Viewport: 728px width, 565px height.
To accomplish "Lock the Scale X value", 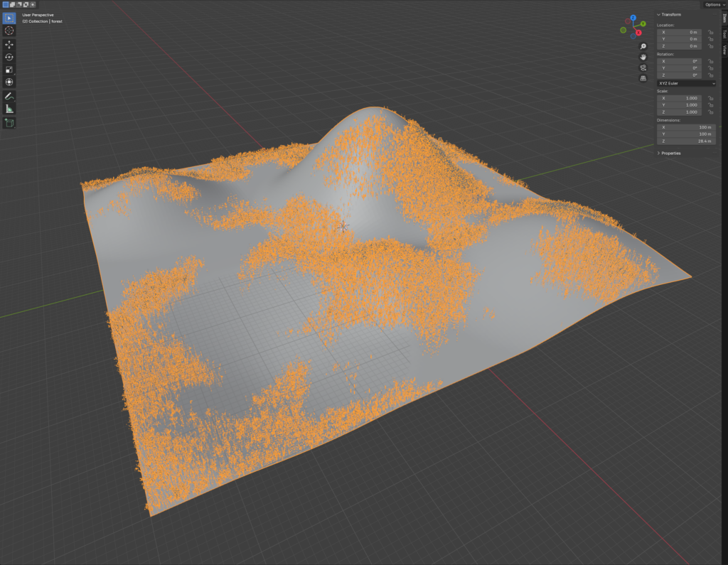I will pos(710,98).
